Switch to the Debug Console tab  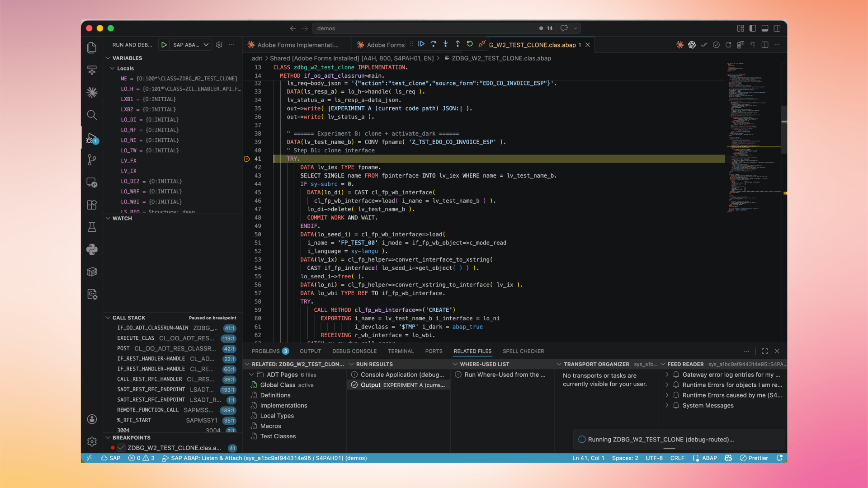[x=354, y=351]
